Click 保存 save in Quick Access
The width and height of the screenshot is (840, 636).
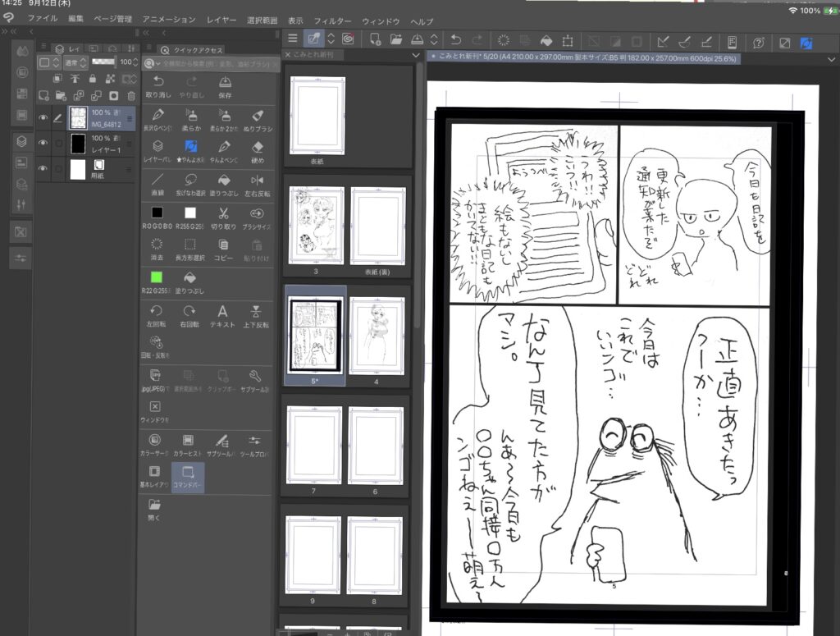pos(225,82)
